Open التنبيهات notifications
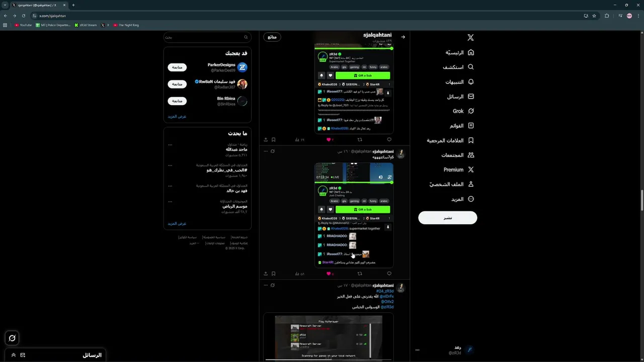This screenshot has width=644, height=362. 459,81
